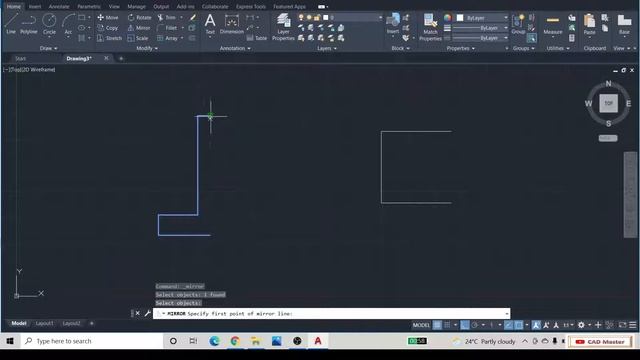Open the Rectangle tool in Draw panel
This screenshot has width=640, height=360.
tap(82, 18)
